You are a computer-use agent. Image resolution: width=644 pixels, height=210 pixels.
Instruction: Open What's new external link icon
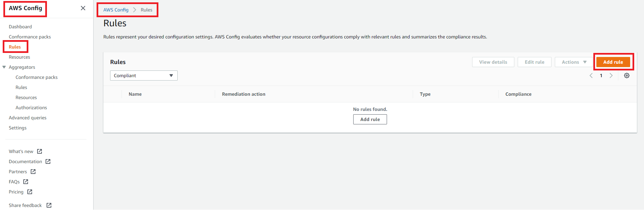[40, 151]
